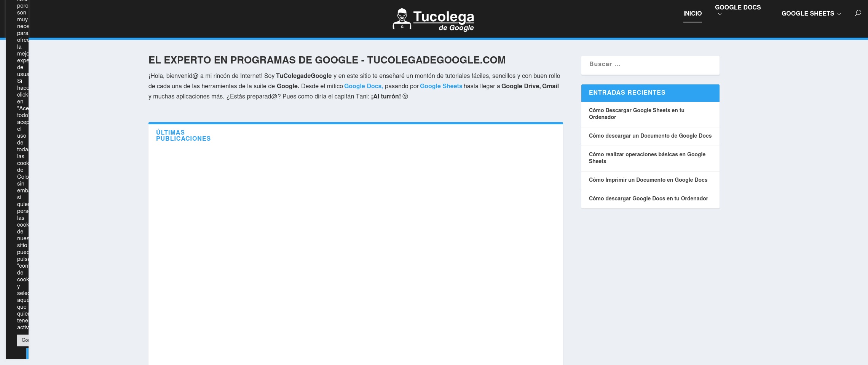Open the search magnifier icon in header
The image size is (868, 365).
[858, 13]
